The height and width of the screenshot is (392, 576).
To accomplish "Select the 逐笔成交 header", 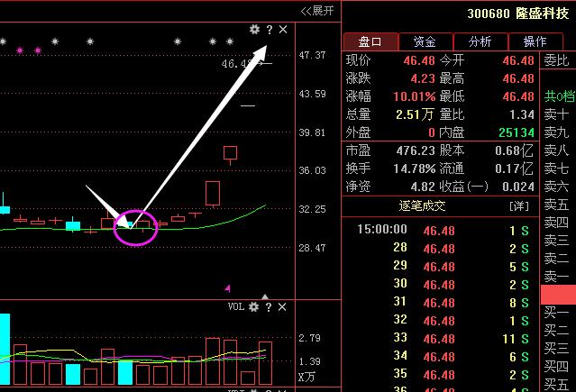I will (422, 205).
